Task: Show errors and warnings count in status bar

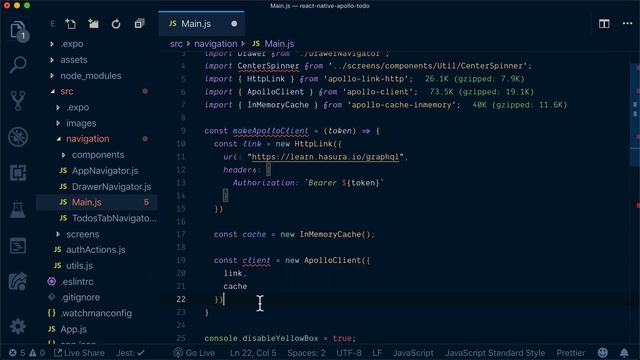Action: point(27,353)
